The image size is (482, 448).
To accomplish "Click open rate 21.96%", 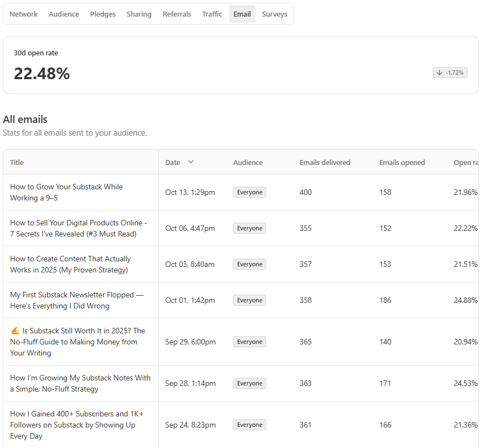I will [466, 192].
